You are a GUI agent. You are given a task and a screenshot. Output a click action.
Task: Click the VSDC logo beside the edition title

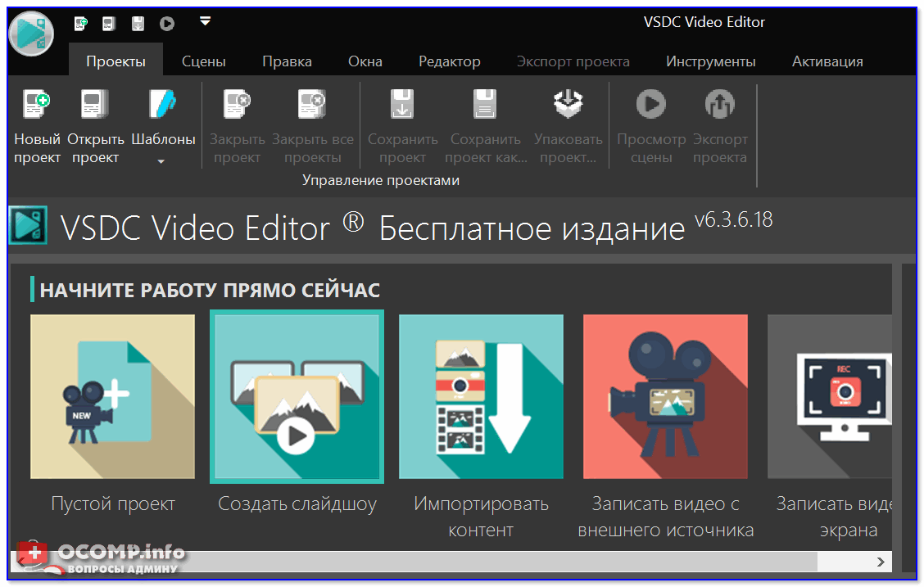29,225
